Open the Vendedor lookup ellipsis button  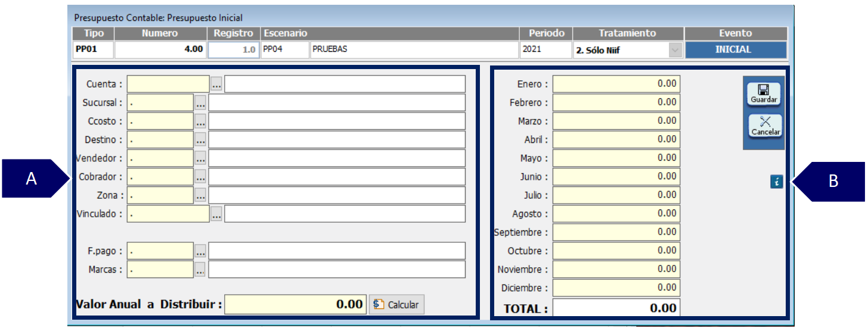[x=200, y=158]
